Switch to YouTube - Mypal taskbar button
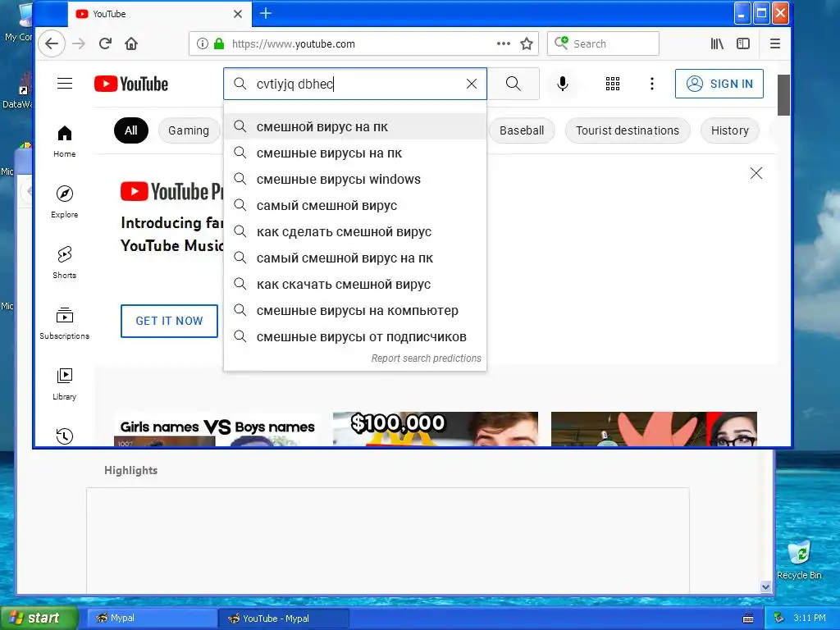 click(x=284, y=619)
